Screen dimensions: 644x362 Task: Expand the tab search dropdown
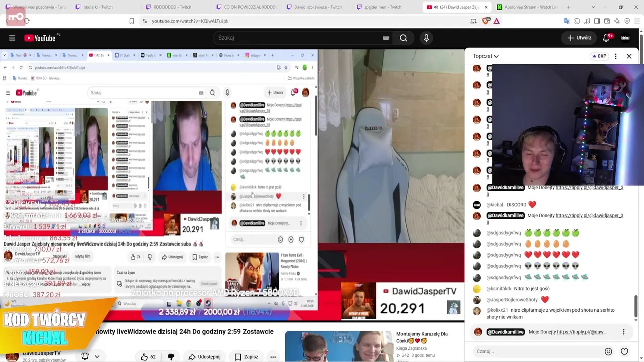(593, 7)
